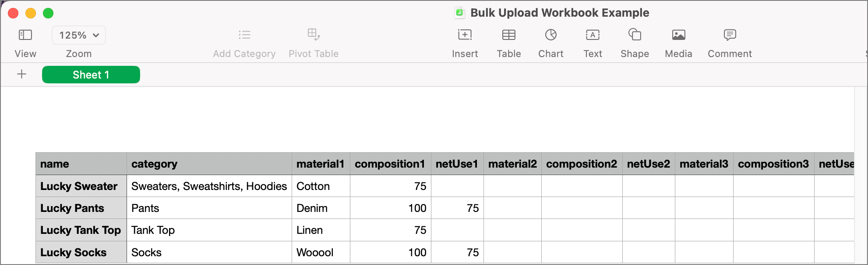Viewport: 868px width, 265px height.
Task: Add a new sheet with plus button
Action: point(21,74)
